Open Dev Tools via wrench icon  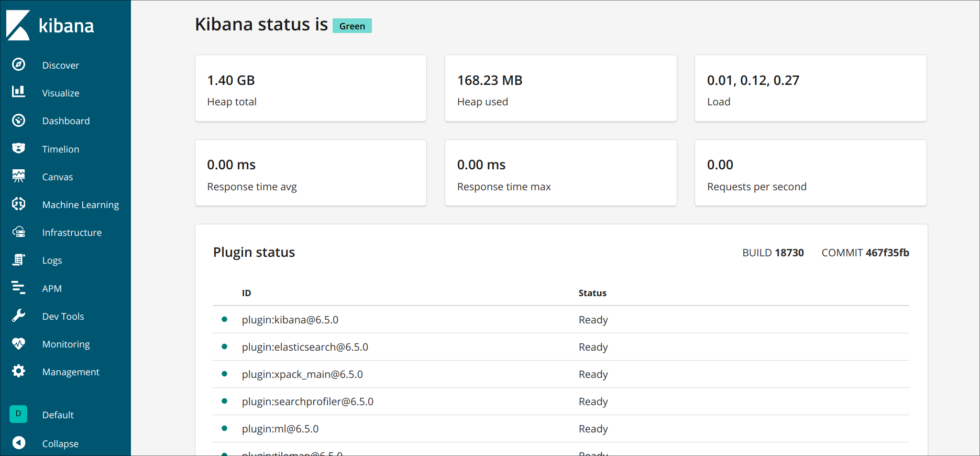click(x=19, y=316)
